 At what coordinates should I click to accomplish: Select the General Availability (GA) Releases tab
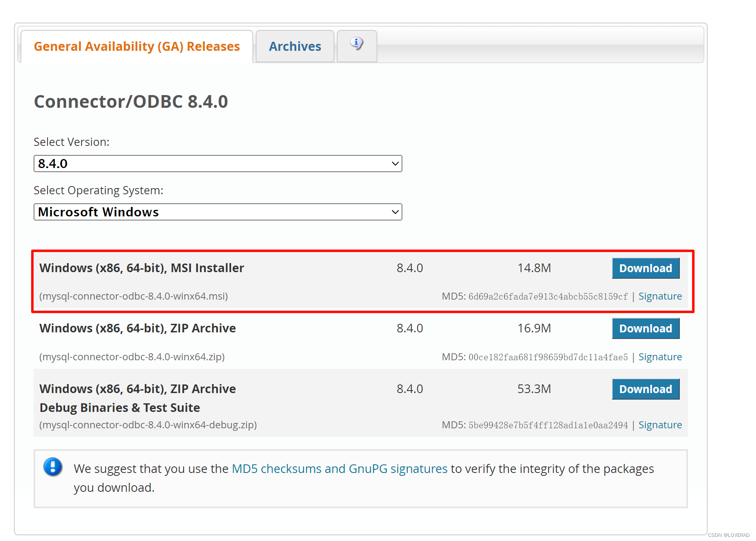point(136,46)
